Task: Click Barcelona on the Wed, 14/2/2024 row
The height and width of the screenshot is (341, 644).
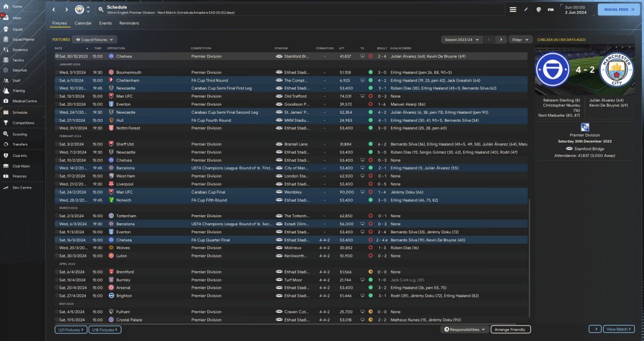Action: coord(125,168)
